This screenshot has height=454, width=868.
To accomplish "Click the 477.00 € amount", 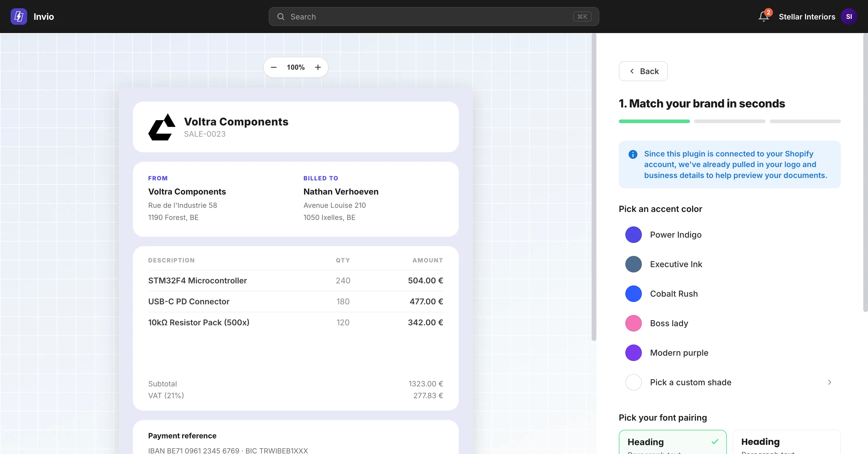I will click(x=427, y=301).
